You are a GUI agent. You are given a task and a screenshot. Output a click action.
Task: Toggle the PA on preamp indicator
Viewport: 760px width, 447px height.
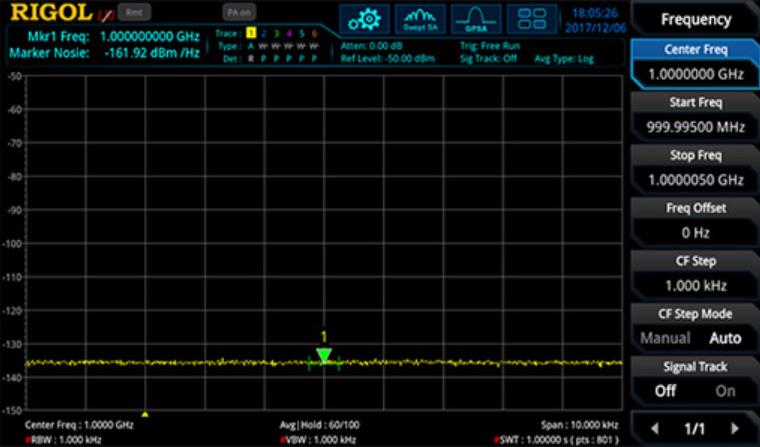[238, 13]
